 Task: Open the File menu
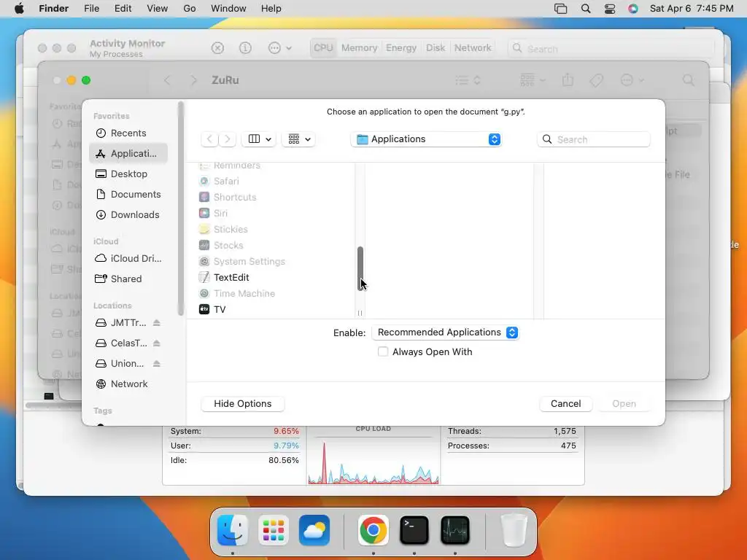91,9
